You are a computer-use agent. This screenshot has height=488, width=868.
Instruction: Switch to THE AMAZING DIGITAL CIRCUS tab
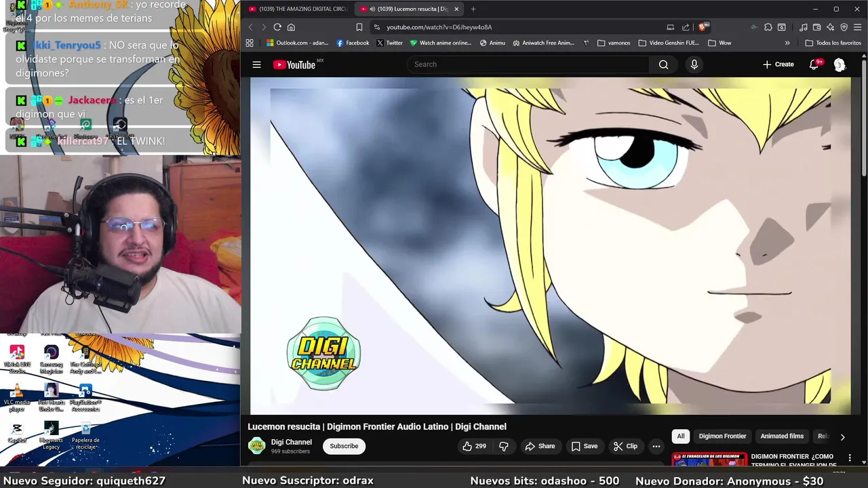pyautogui.click(x=297, y=9)
